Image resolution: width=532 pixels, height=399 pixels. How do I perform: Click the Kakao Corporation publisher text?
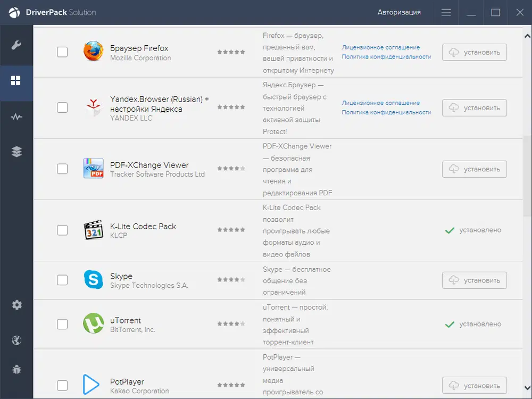[x=139, y=391]
